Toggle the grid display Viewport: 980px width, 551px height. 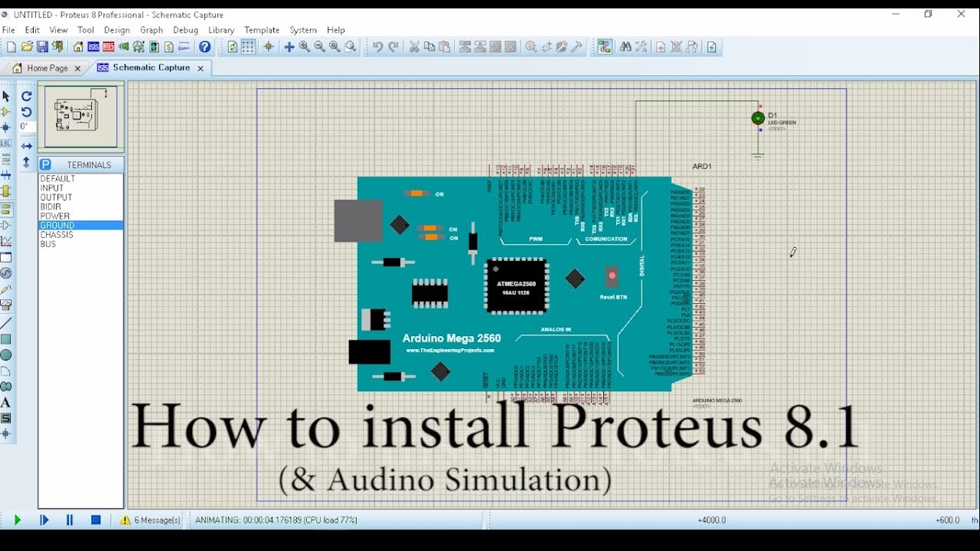(x=248, y=47)
